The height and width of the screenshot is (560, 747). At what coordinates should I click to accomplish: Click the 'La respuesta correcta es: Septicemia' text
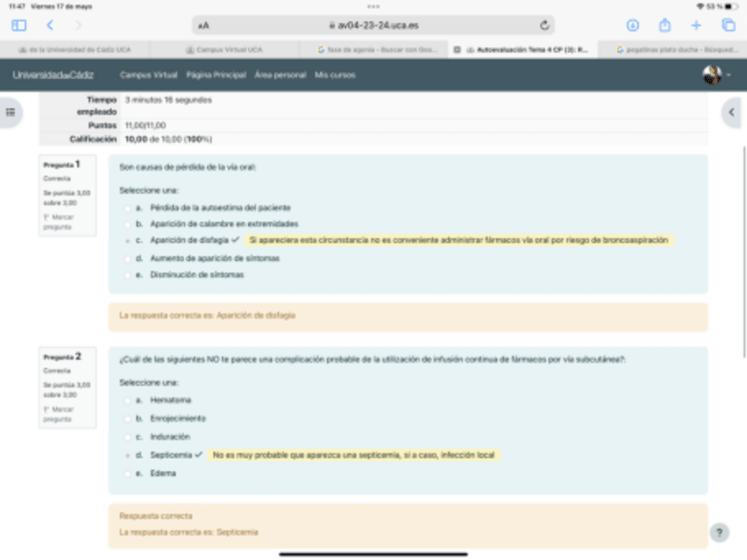click(x=189, y=533)
